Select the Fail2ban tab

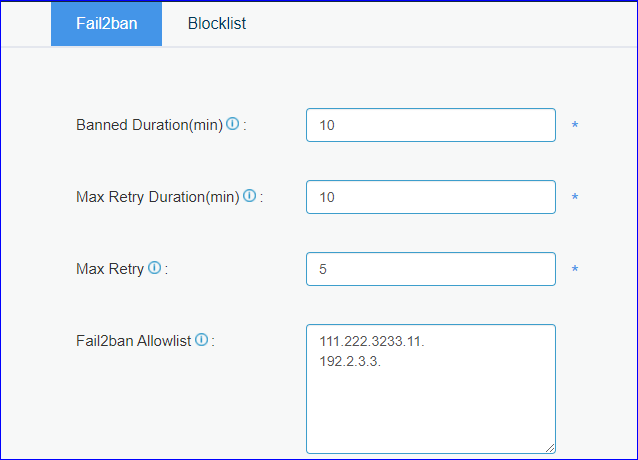106,23
